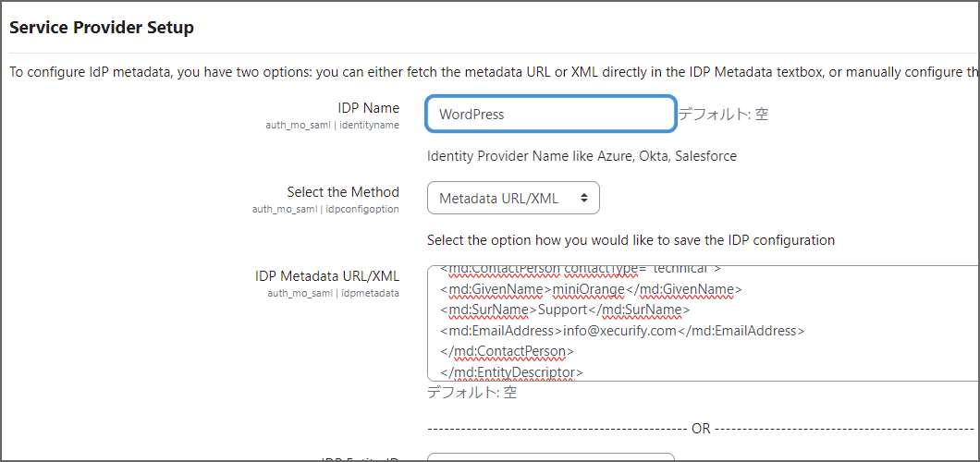Click the md:GivenName miniOrange line in metadata
This screenshot has width=980, height=462.
(591, 289)
